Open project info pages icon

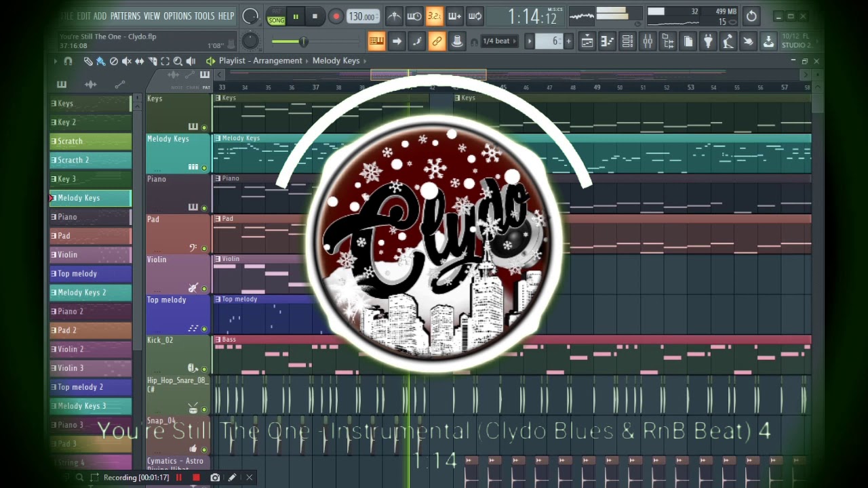(x=688, y=41)
